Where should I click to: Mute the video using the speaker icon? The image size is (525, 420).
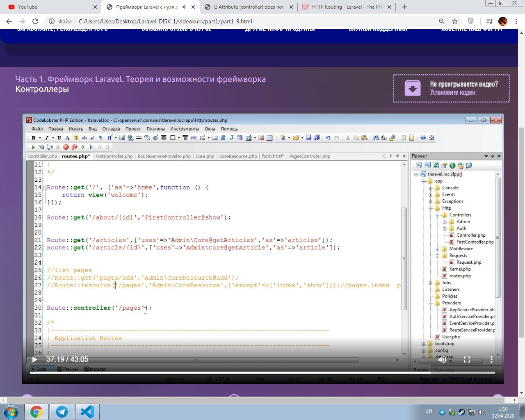442,359
